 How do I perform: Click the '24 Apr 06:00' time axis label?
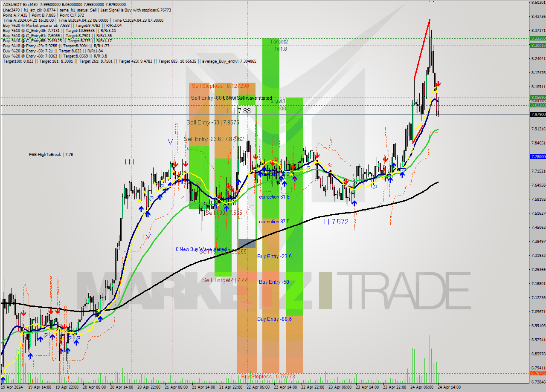point(421,387)
